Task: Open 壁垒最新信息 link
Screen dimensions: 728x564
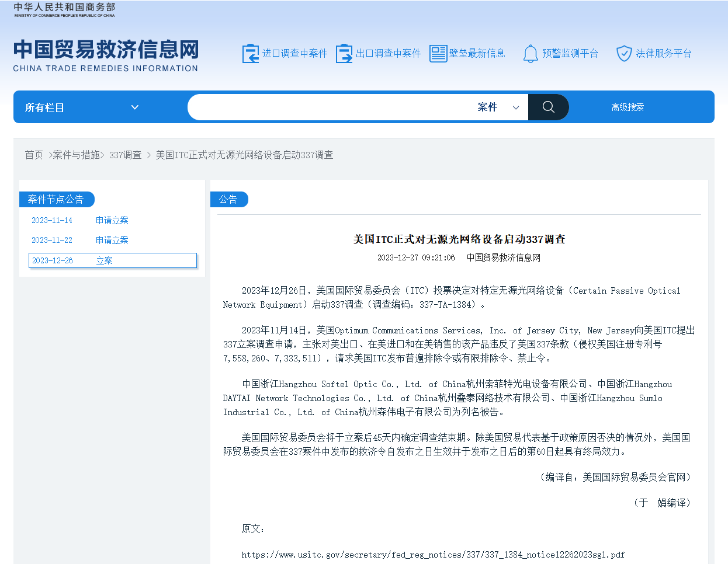Action: tap(477, 53)
